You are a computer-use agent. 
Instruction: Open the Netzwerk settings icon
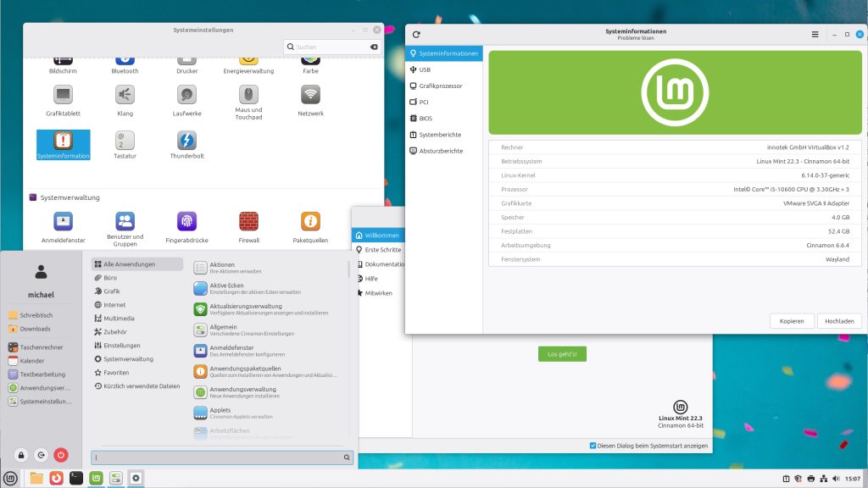coord(310,95)
